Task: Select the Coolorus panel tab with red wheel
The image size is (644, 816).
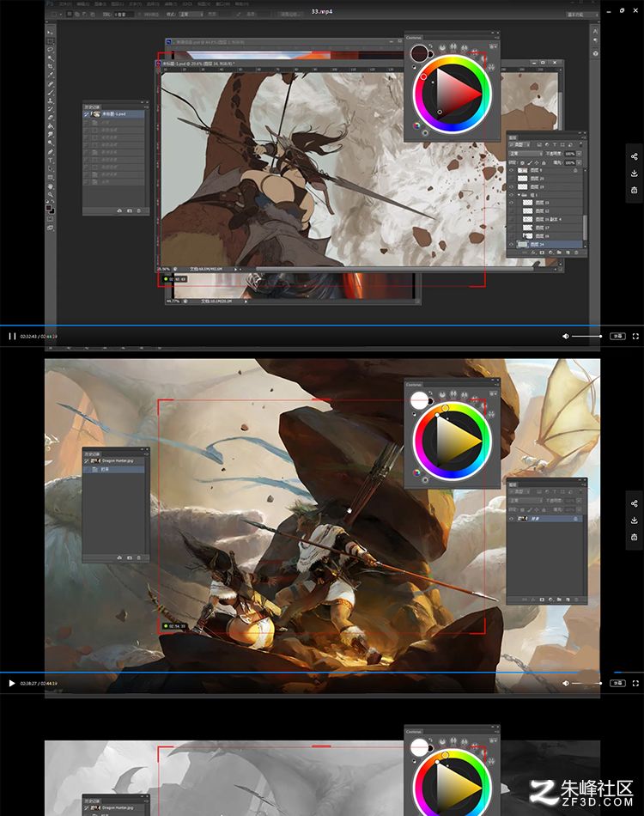Action: pos(414,38)
